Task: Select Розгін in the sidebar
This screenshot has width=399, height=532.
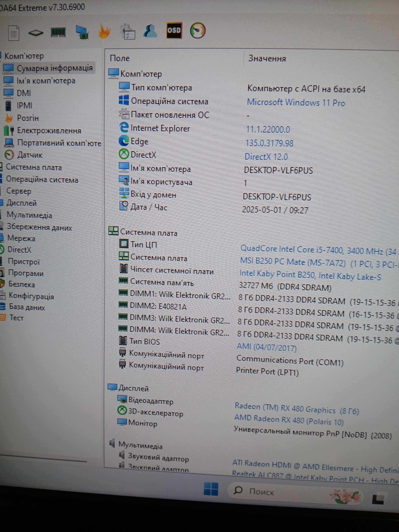Action: pos(28,118)
